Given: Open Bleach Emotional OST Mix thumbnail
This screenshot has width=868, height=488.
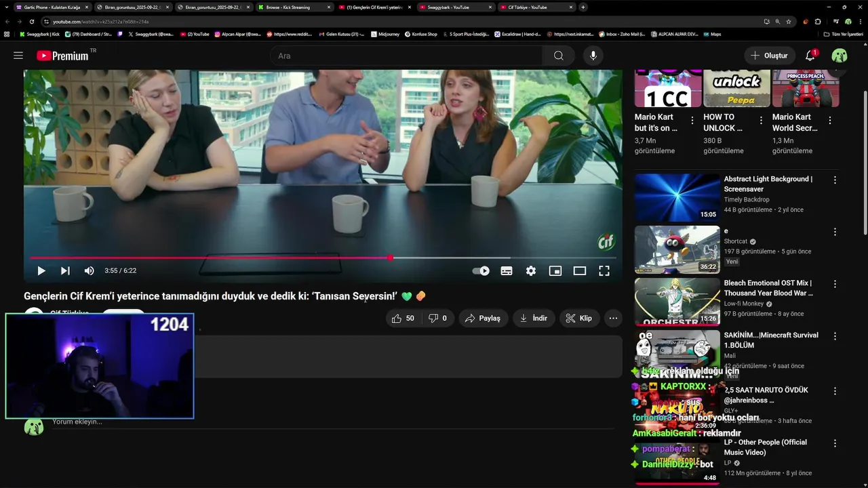Looking at the screenshot, I should click(x=677, y=302).
